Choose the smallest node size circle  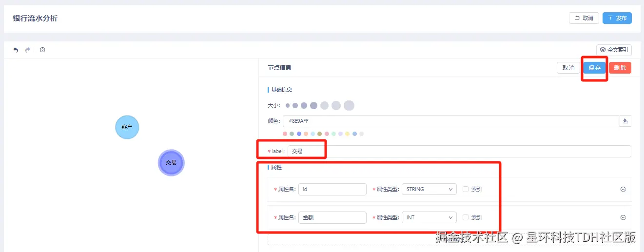pyautogui.click(x=288, y=105)
